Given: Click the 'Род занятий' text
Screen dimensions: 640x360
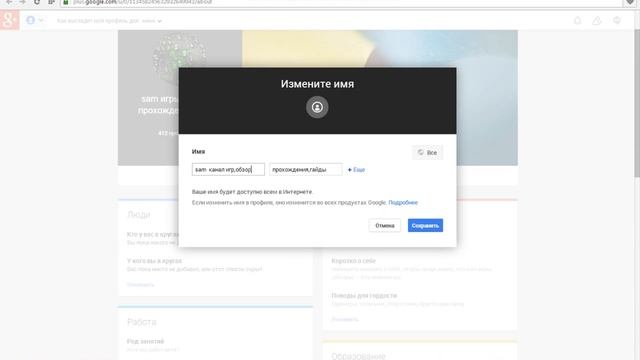Looking at the screenshot, I should tap(145, 341).
